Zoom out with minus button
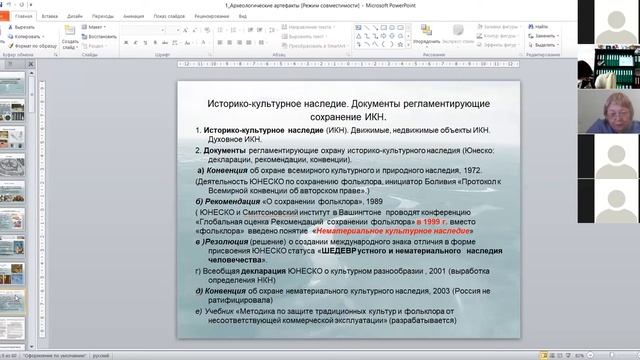The width and height of the screenshot is (640, 360). click(590, 356)
